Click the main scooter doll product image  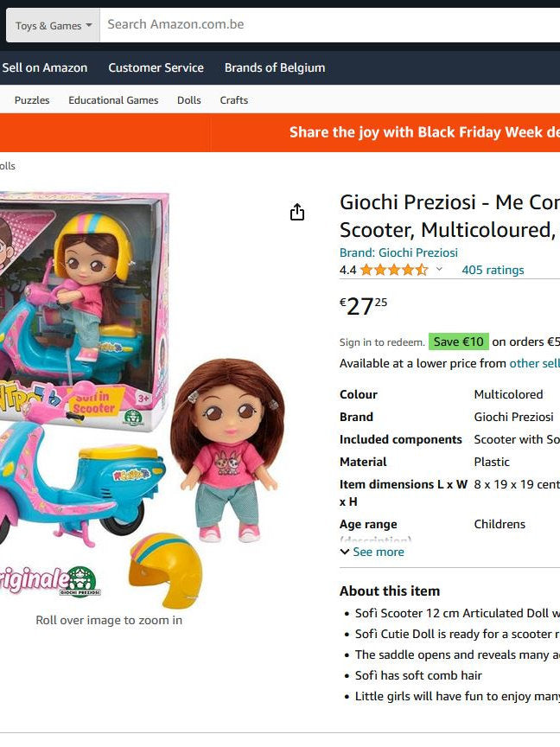tap(130, 389)
